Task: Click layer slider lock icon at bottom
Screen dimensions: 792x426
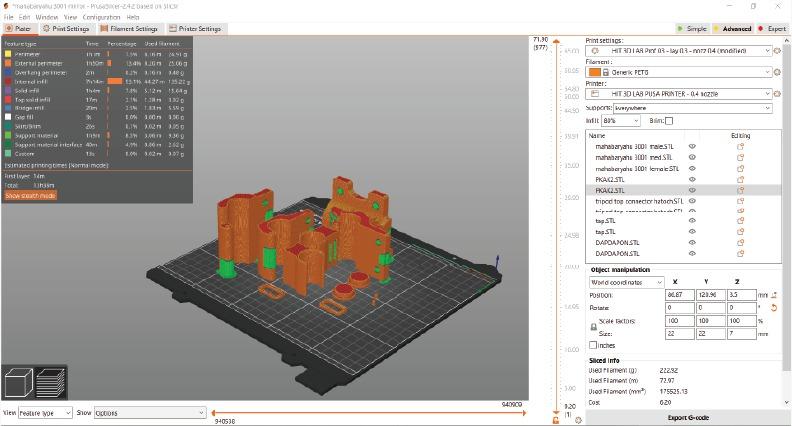Action: click(x=556, y=420)
